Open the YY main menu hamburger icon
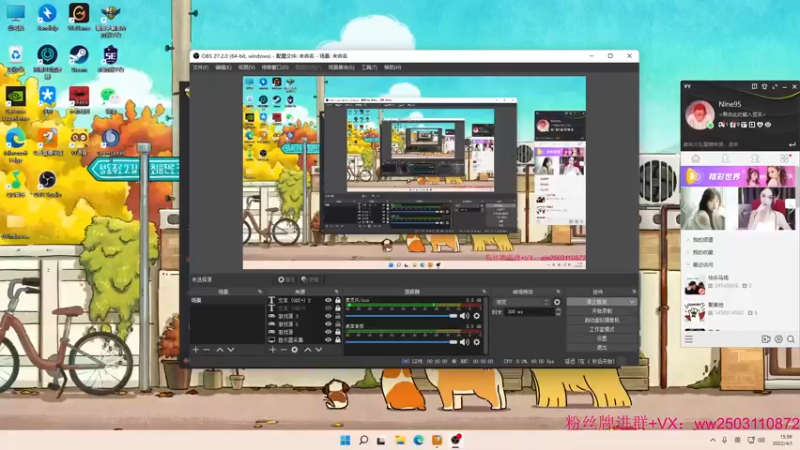 point(689,339)
